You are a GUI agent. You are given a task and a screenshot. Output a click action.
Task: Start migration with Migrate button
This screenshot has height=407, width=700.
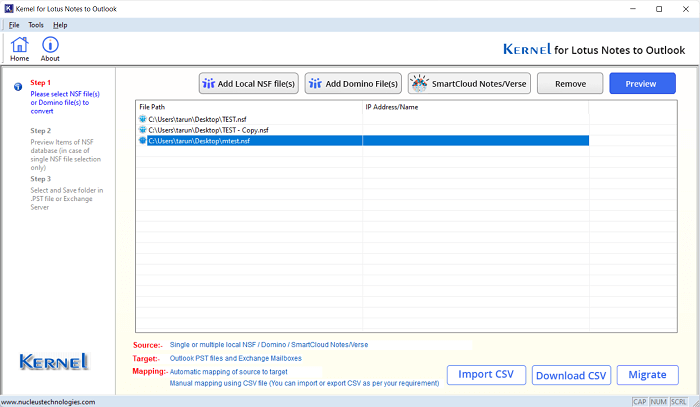coord(647,375)
